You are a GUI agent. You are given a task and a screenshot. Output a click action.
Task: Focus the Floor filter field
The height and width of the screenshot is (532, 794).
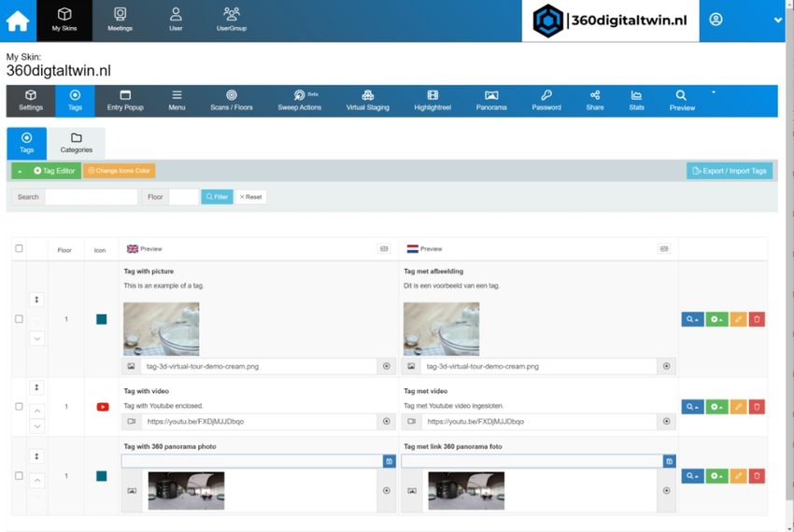click(x=183, y=197)
